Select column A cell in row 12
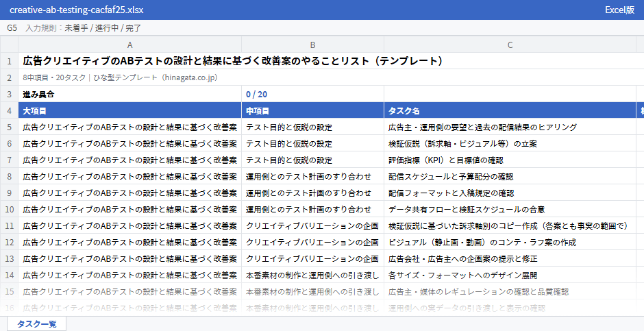Viewport: 644px width, 331px height. coord(129,242)
